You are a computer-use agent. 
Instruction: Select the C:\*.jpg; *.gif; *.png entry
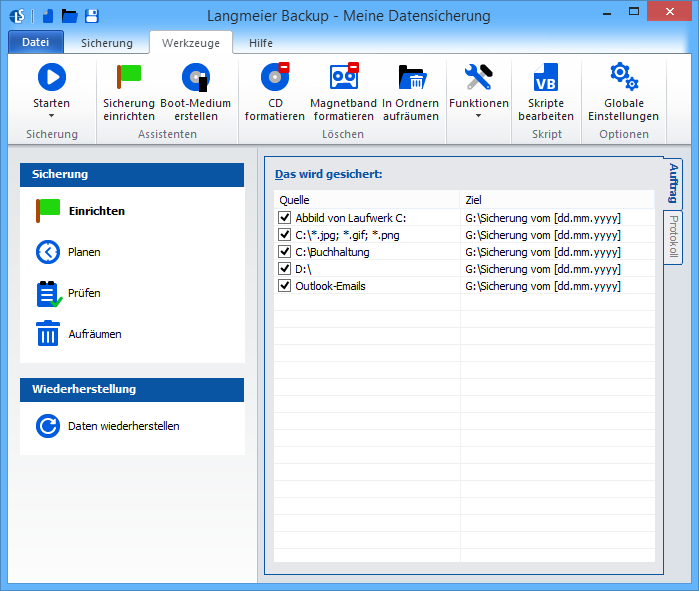(347, 235)
